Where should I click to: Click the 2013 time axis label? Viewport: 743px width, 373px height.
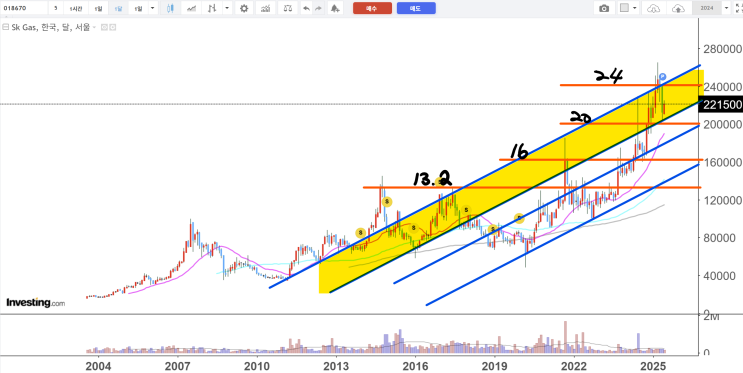[x=336, y=366]
